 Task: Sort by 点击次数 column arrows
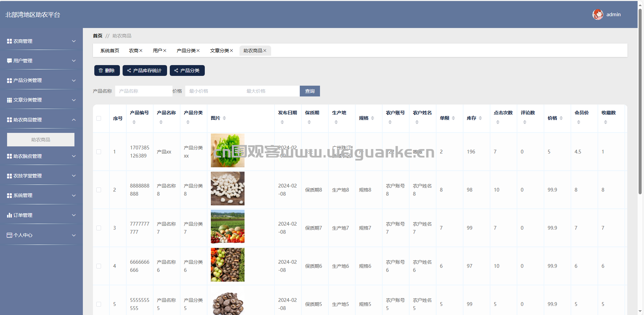[x=498, y=122]
